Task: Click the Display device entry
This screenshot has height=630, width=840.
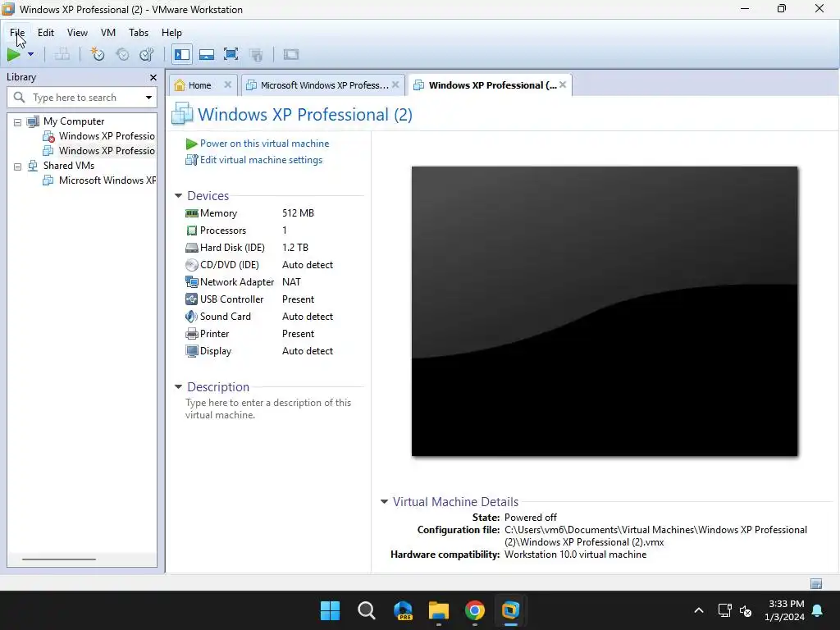Action: 216,351
